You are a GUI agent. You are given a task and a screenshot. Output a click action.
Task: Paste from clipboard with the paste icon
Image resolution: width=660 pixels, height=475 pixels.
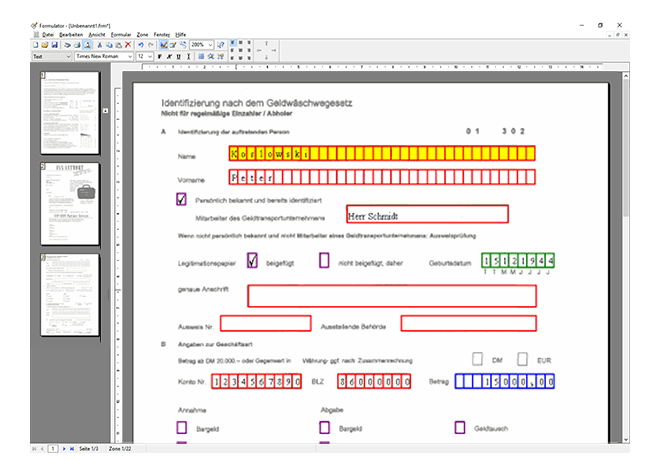(119, 45)
